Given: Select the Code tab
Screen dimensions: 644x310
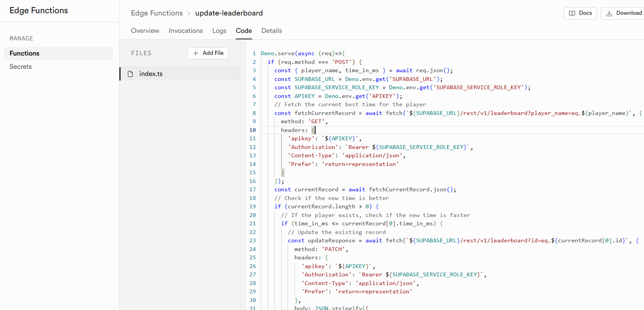Looking at the screenshot, I should pyautogui.click(x=244, y=31).
